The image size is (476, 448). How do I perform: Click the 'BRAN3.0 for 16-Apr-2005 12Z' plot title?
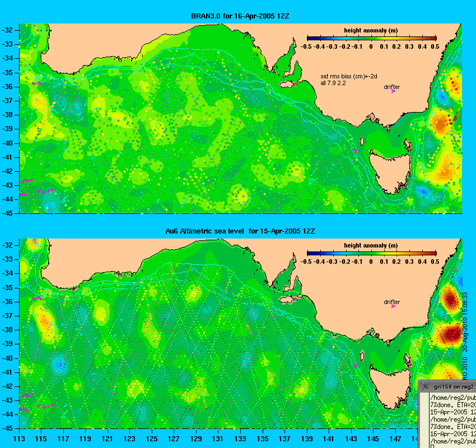(x=240, y=16)
